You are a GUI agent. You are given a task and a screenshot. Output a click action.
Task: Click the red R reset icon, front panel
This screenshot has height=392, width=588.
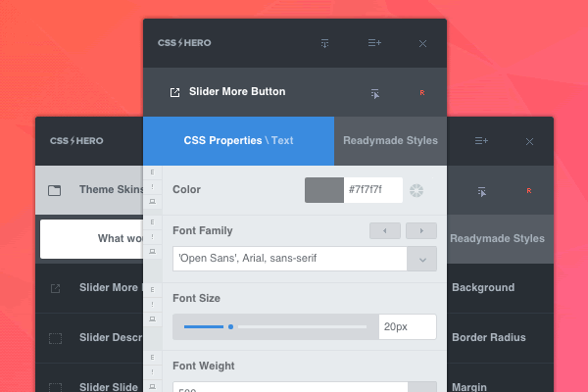[x=422, y=93]
